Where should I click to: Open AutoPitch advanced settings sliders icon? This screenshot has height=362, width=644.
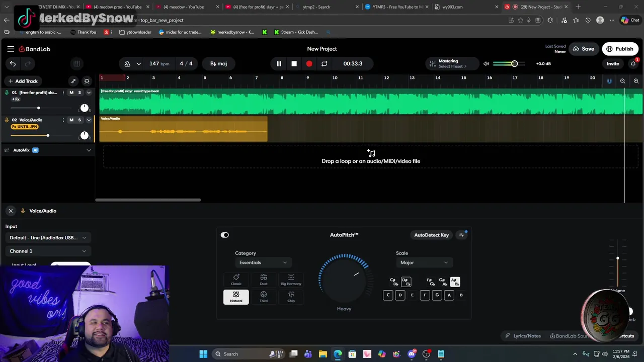click(x=461, y=235)
